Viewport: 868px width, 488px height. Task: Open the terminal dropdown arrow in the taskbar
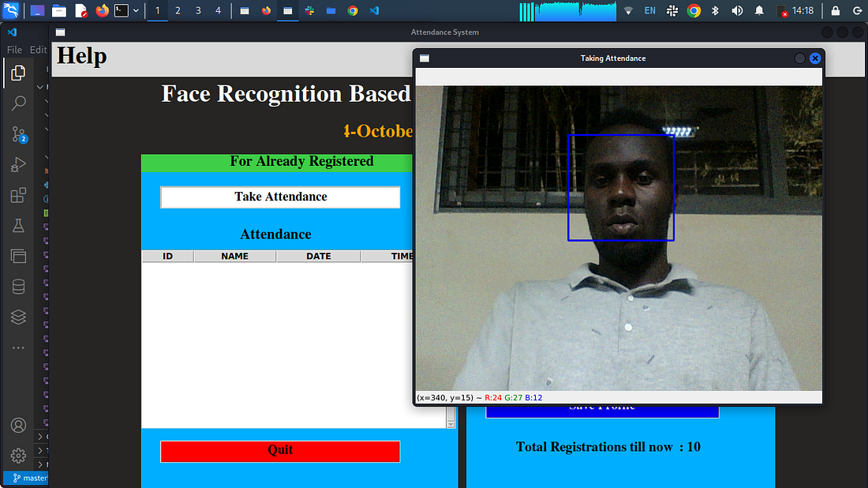pyautogui.click(x=136, y=10)
